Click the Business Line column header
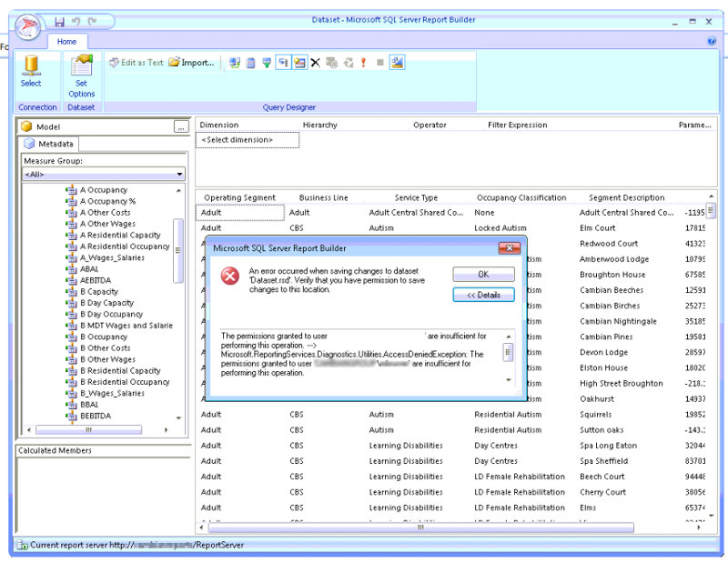 [324, 197]
